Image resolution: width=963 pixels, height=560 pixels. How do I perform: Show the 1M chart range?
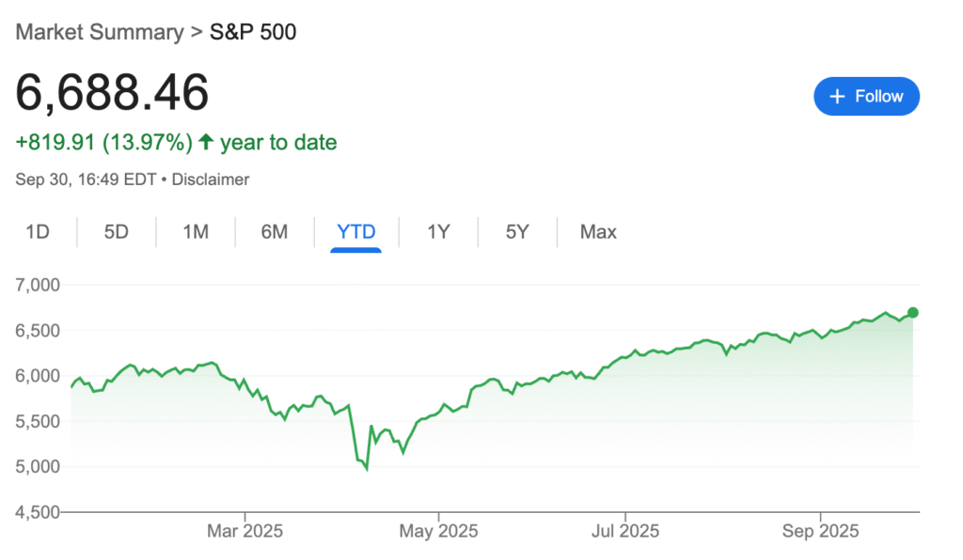coord(196,231)
